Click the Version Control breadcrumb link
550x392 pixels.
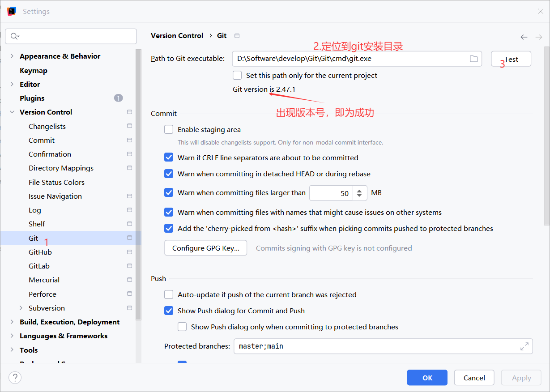pos(177,35)
